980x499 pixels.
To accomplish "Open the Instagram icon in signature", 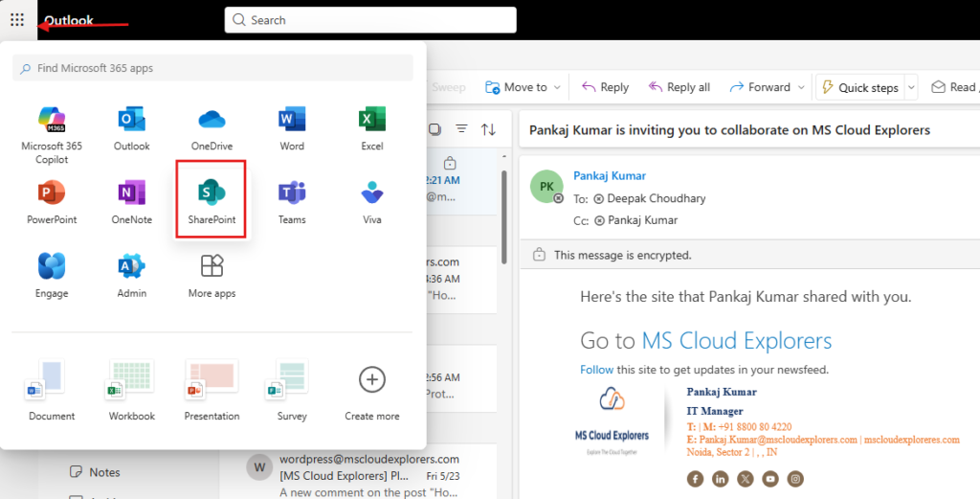I will (795, 479).
